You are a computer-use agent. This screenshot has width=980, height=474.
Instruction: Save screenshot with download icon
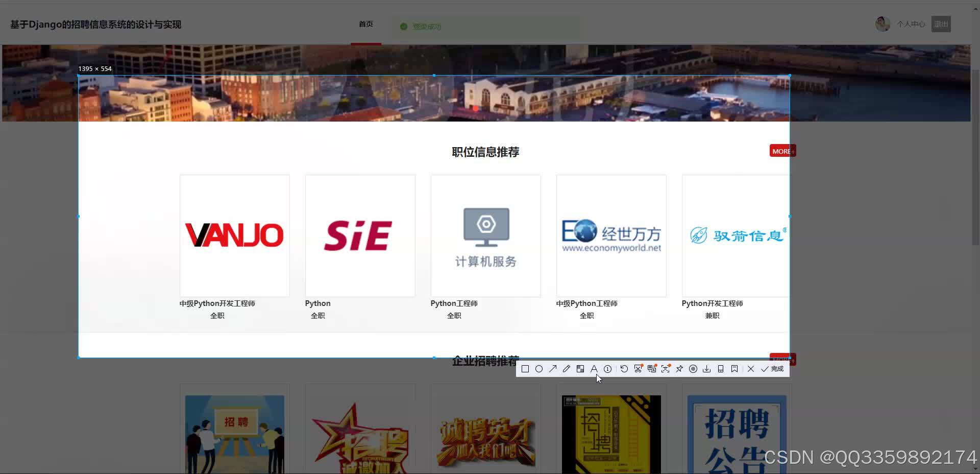(707, 369)
